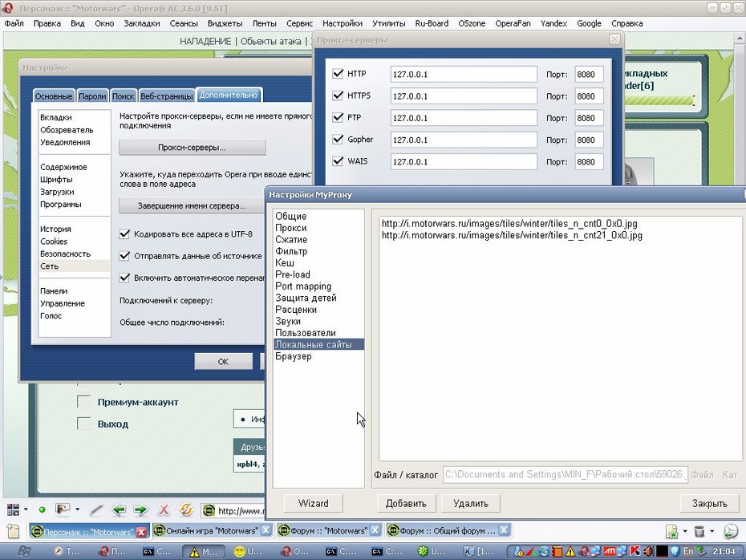Uncheck 'Включить автоматическое перенаправление' checkbox
This screenshot has width=746, height=560.
124,278
